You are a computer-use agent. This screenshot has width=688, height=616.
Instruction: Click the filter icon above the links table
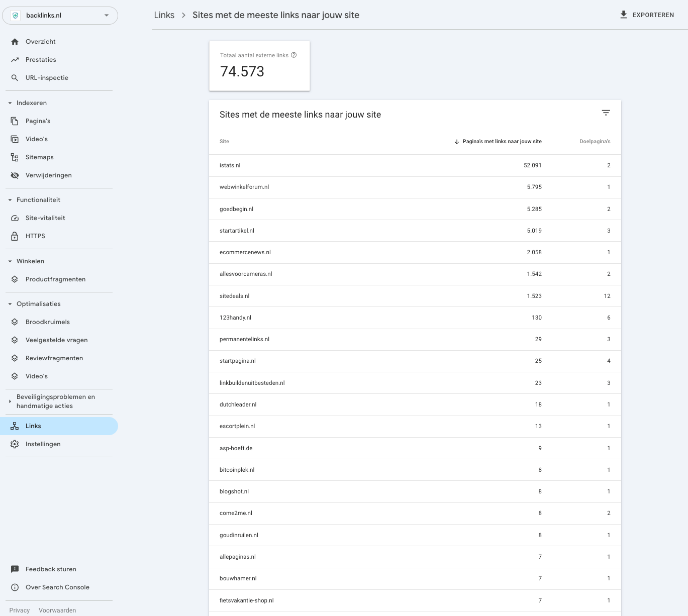(606, 113)
